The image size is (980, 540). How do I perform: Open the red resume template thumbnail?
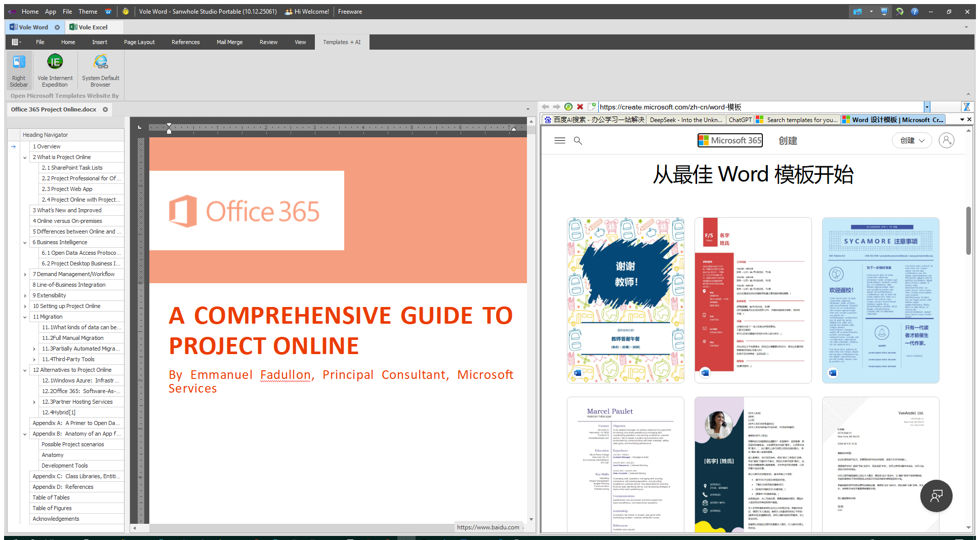click(753, 300)
